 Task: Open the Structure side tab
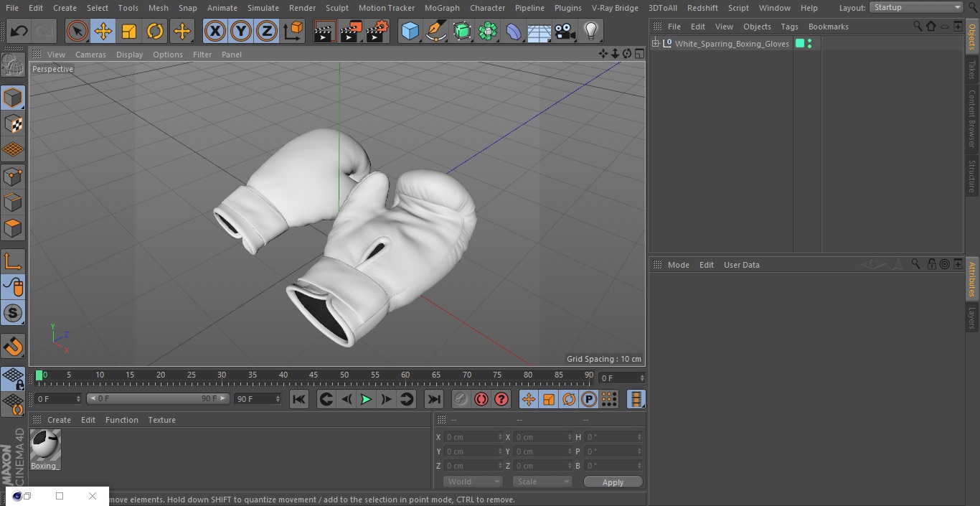(x=972, y=177)
